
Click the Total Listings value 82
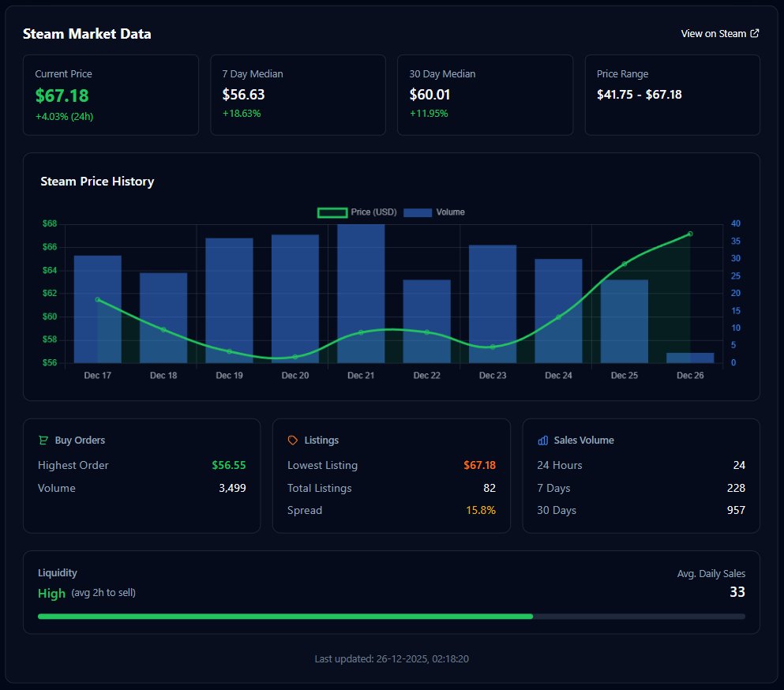[490, 488]
